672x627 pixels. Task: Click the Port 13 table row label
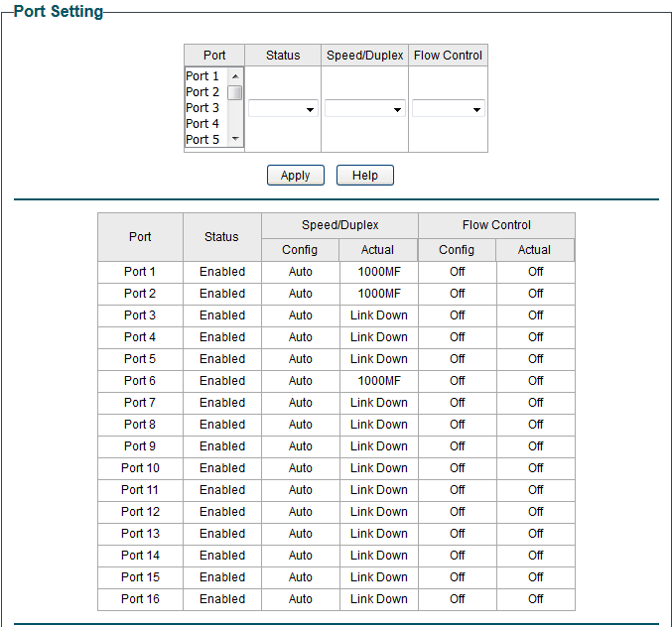pos(140,534)
